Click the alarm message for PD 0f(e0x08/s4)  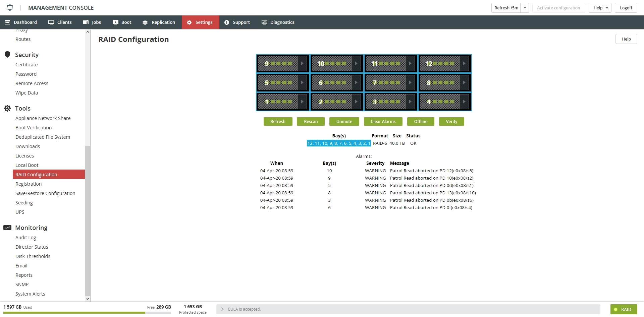tap(431, 207)
